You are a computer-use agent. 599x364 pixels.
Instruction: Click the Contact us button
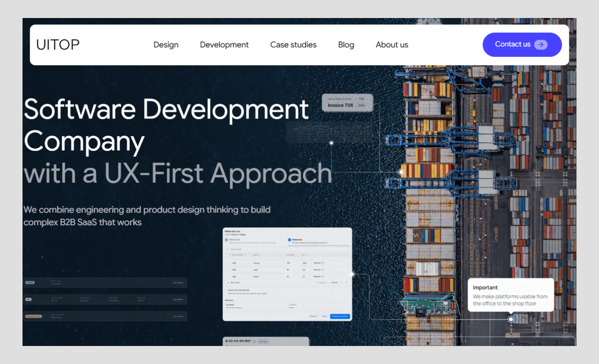(522, 45)
